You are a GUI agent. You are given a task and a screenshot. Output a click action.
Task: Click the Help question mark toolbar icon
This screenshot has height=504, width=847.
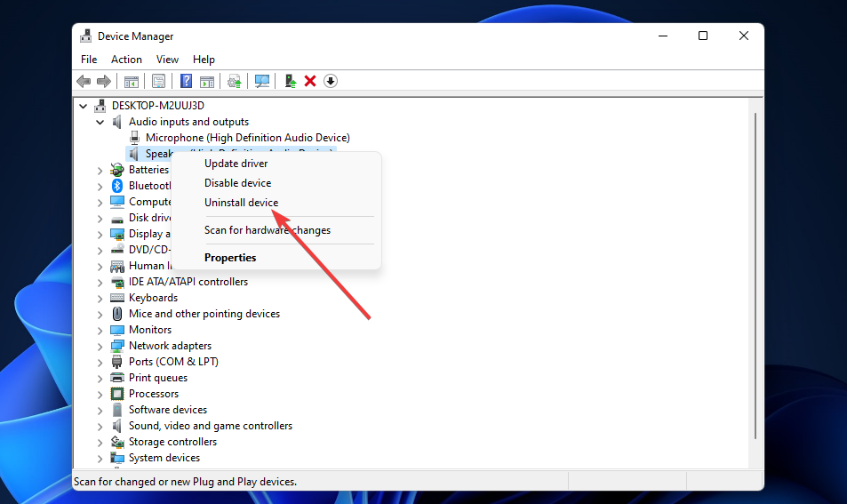(x=186, y=81)
